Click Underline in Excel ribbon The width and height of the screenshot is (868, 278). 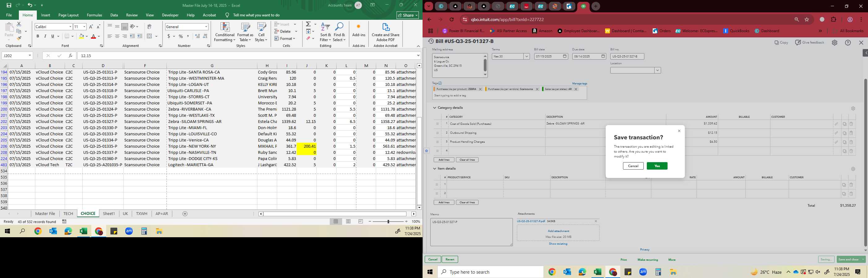(x=53, y=36)
